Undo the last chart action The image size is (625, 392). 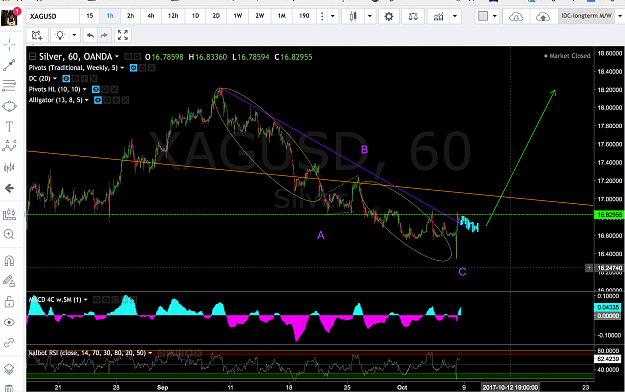coord(90,35)
